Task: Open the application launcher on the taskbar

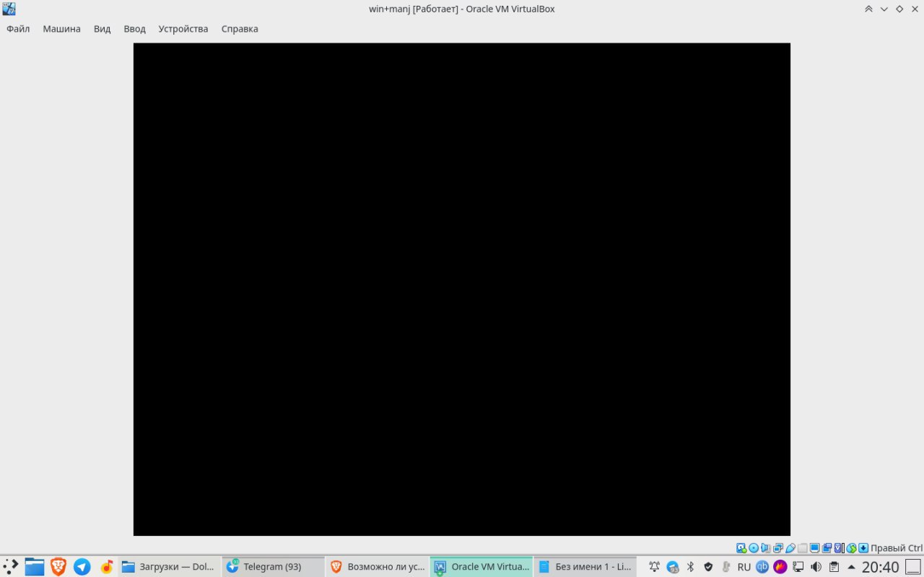Action: [x=11, y=567]
